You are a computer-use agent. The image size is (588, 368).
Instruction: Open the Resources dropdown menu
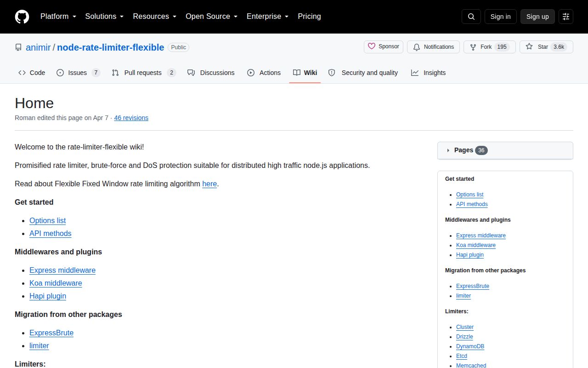pyautogui.click(x=155, y=16)
